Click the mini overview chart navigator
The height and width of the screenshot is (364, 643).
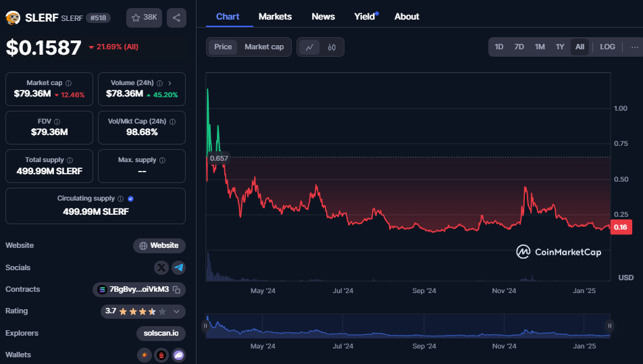point(408,326)
